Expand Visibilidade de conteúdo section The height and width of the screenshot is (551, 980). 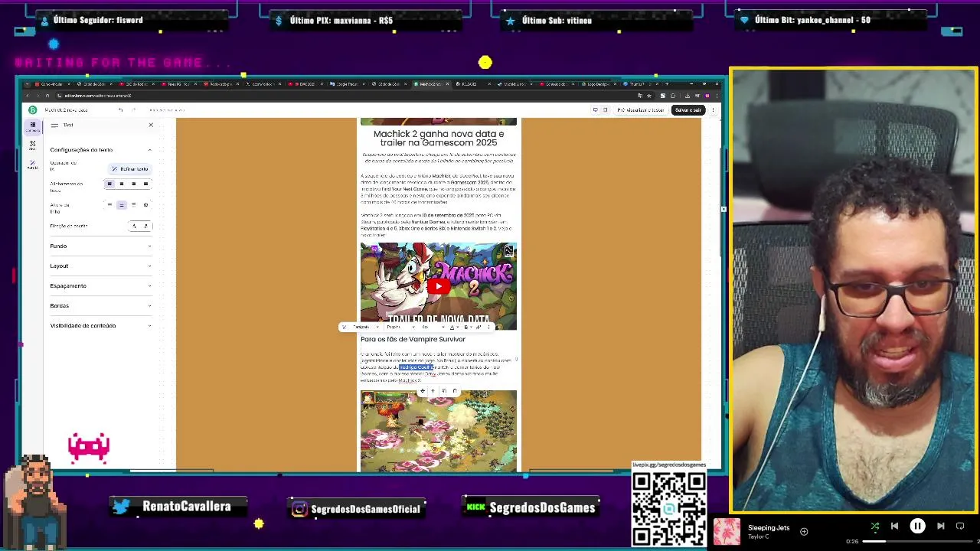click(x=100, y=325)
